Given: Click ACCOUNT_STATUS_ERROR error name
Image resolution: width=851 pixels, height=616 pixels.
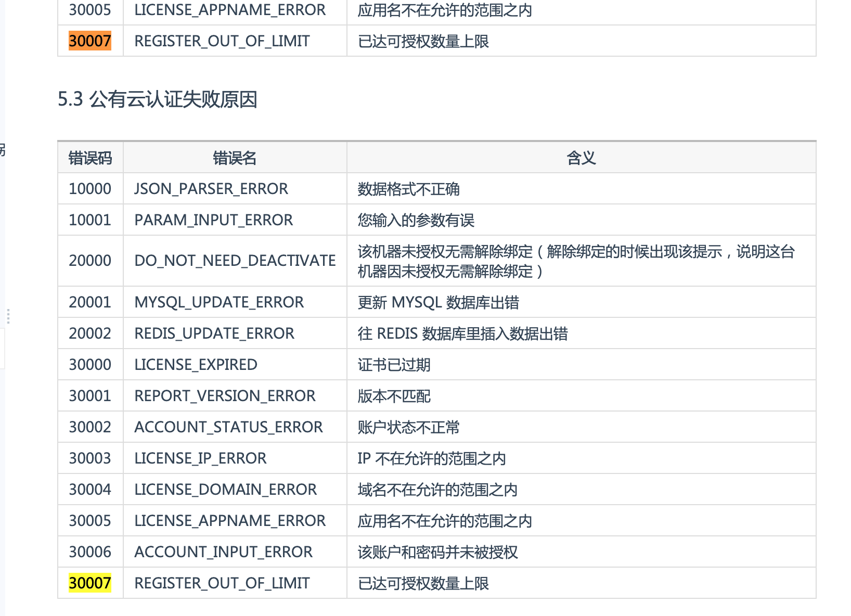Looking at the screenshot, I should click(228, 427).
